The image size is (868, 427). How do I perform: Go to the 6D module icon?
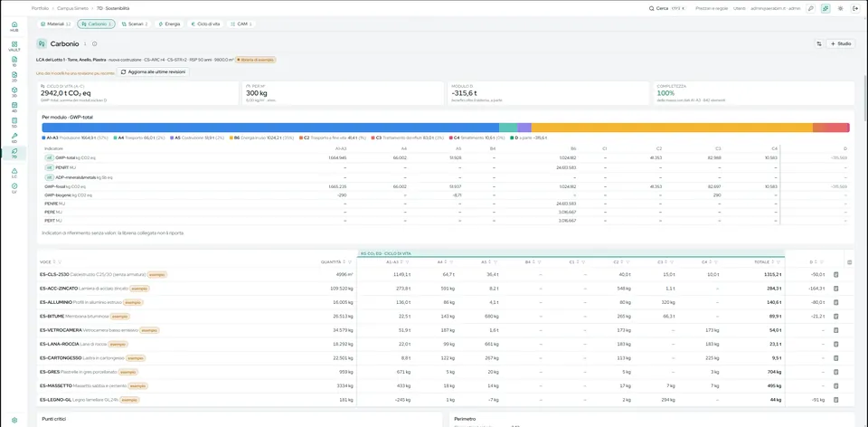pyautogui.click(x=14, y=138)
